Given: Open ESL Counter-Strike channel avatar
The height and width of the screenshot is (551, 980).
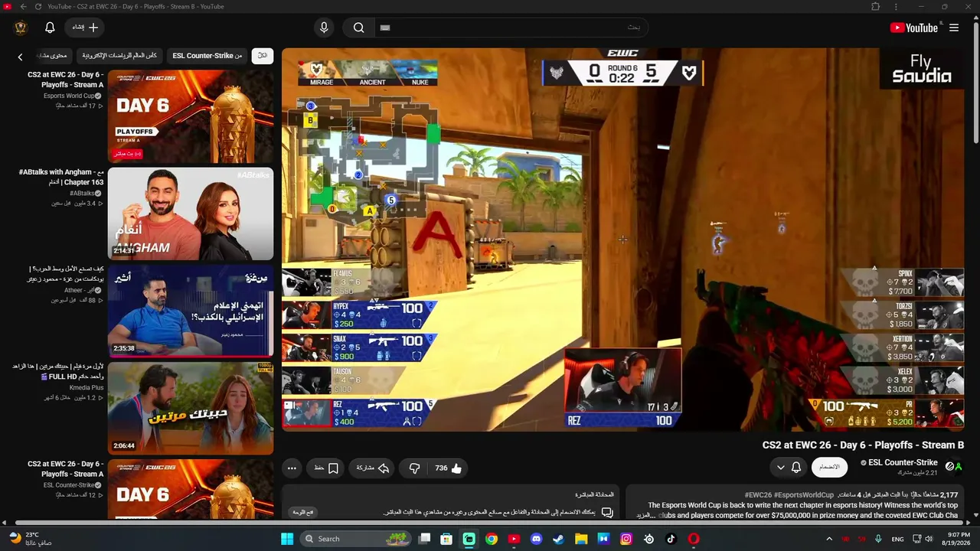Looking at the screenshot, I should tap(953, 466).
